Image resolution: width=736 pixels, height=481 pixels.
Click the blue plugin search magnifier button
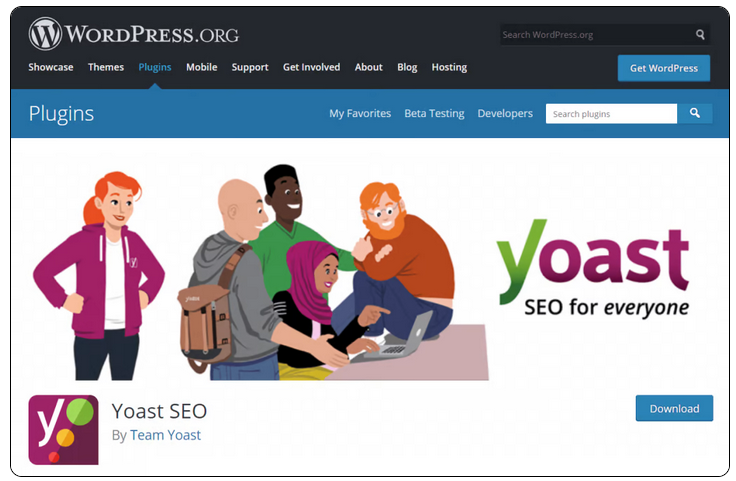pos(695,114)
